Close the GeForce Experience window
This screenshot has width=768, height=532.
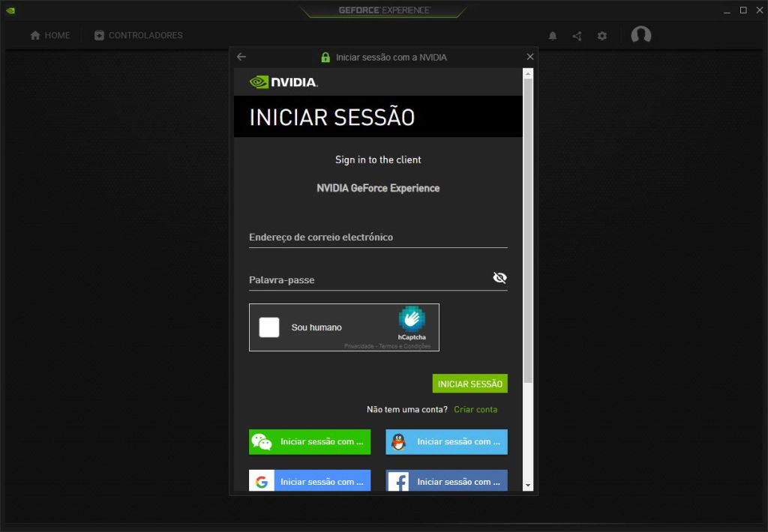coord(760,10)
